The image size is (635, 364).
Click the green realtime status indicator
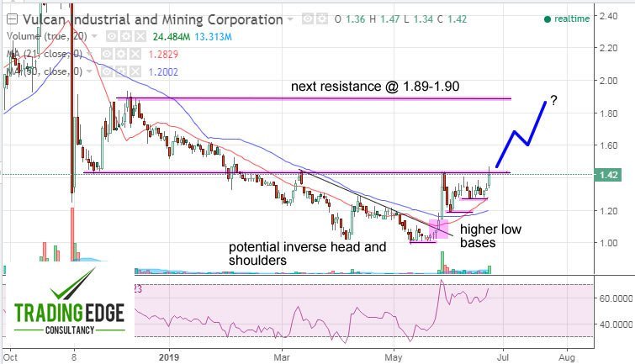[567, 18]
